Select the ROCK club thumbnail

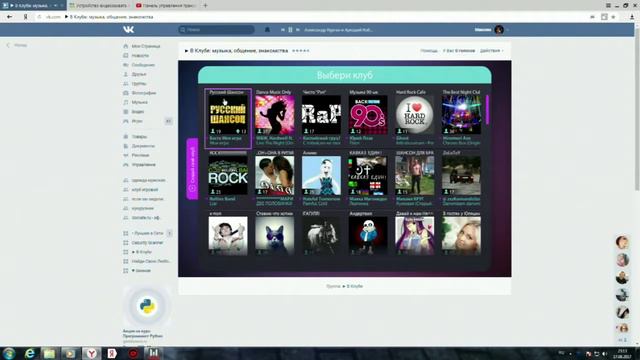click(x=228, y=176)
